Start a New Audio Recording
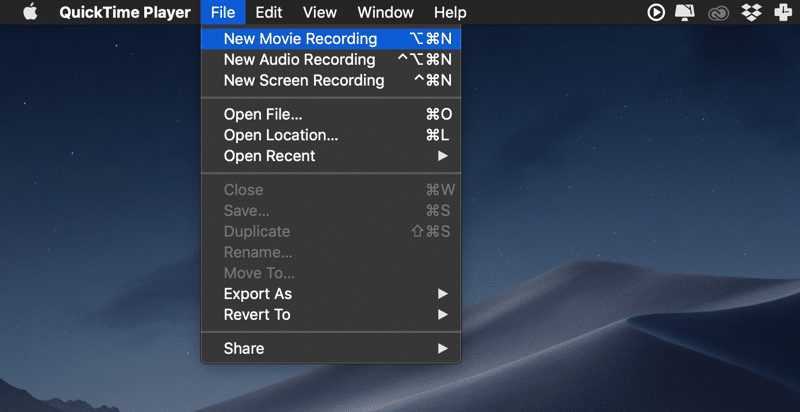The image size is (800, 412). point(330,60)
